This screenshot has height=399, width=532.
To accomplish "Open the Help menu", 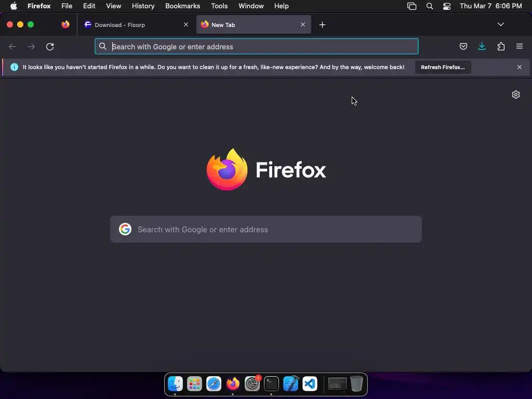I will [x=281, y=6].
